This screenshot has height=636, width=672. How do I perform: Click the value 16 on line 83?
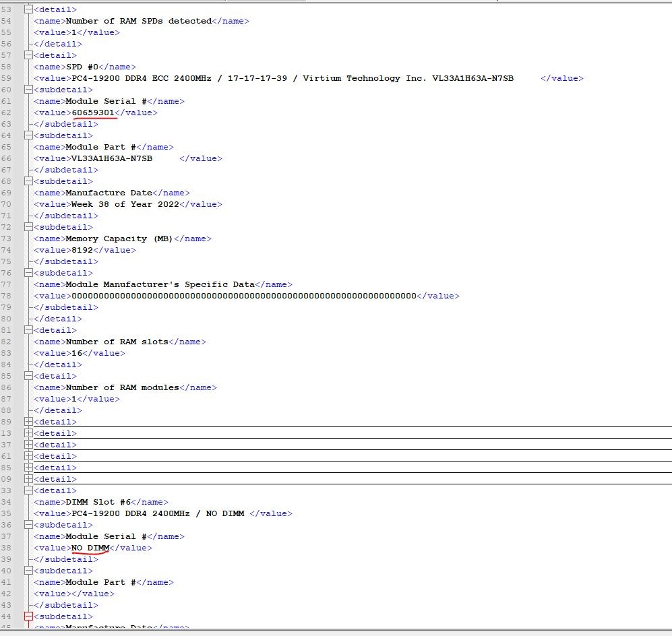pos(77,353)
